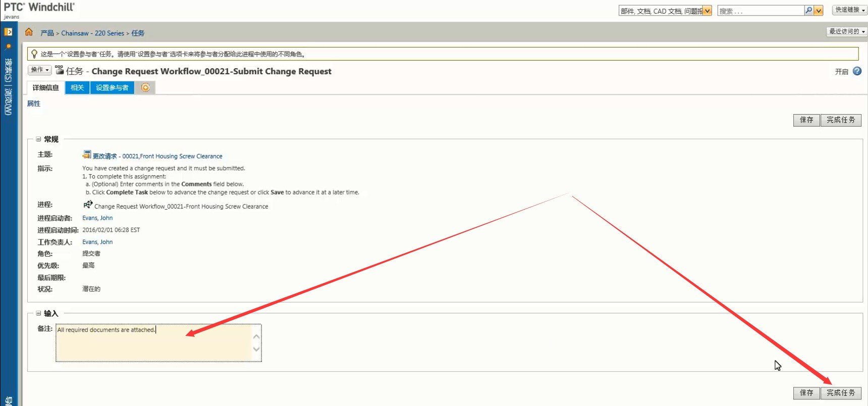
Task: Click the search magnifier icon
Action: point(808,10)
